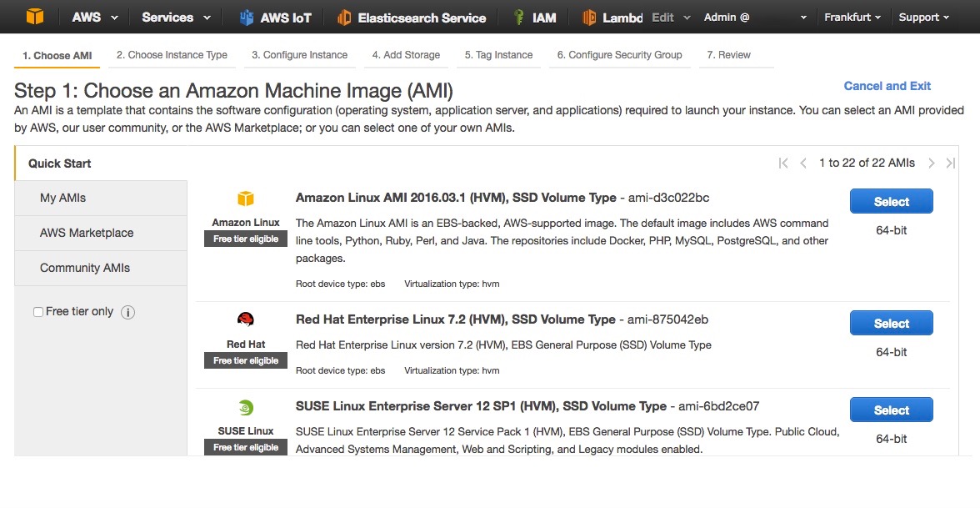Open the AWS Marketplace category

(x=101, y=233)
